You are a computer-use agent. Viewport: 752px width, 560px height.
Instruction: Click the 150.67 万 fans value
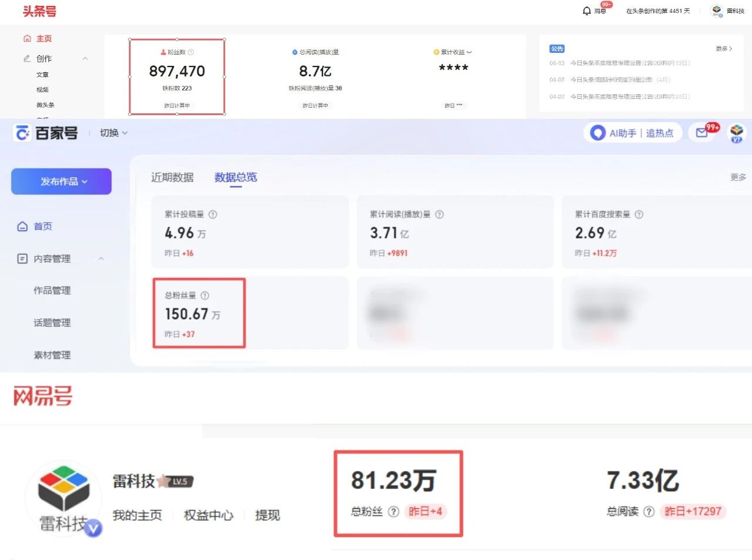(193, 314)
